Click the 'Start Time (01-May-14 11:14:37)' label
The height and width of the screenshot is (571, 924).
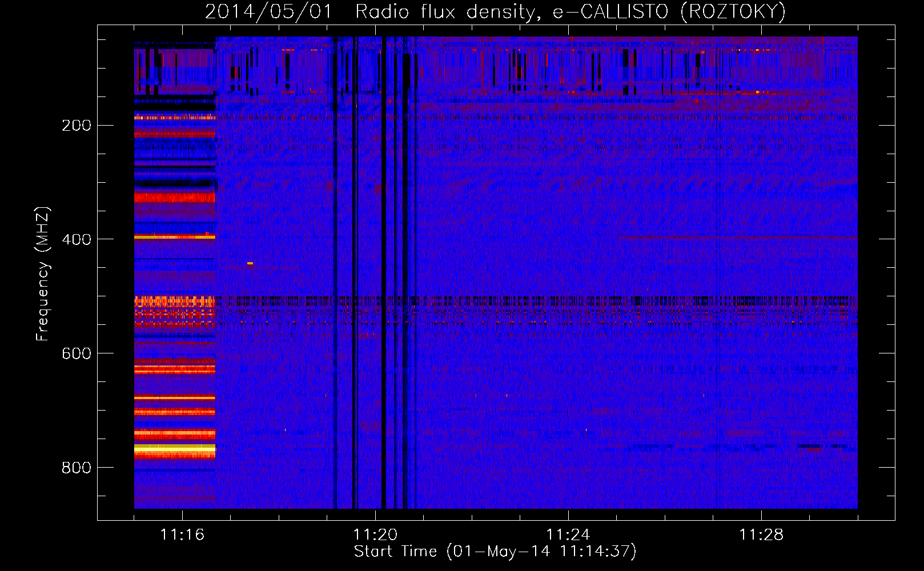[495, 552]
